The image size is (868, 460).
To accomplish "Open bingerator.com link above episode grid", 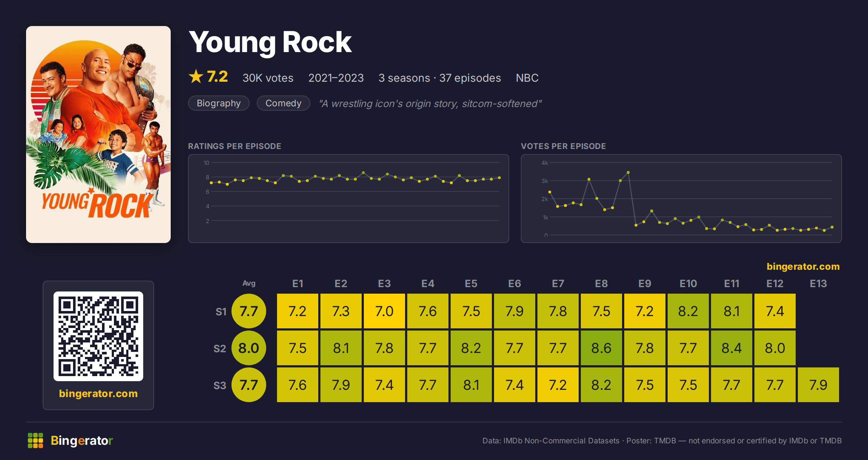I will 803,267.
